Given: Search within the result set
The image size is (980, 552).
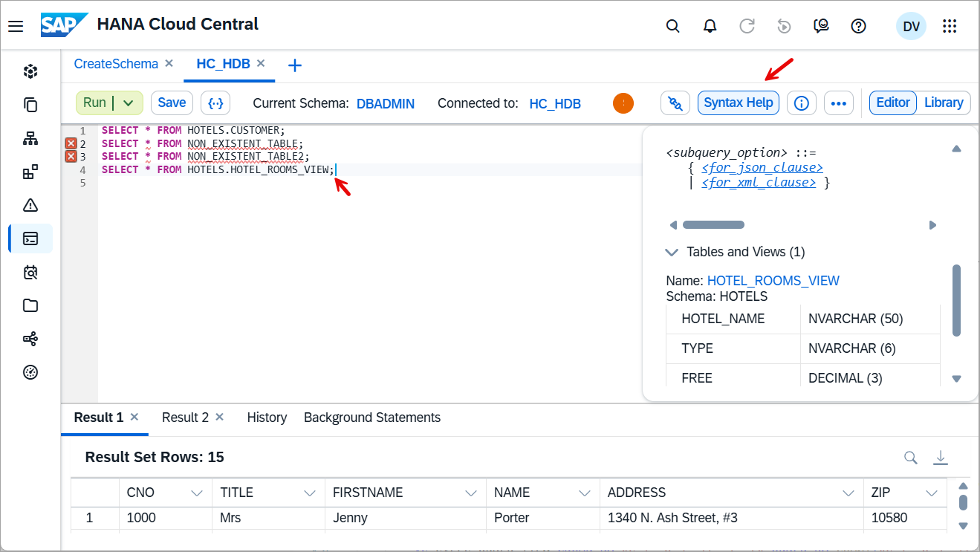Looking at the screenshot, I should (910, 458).
